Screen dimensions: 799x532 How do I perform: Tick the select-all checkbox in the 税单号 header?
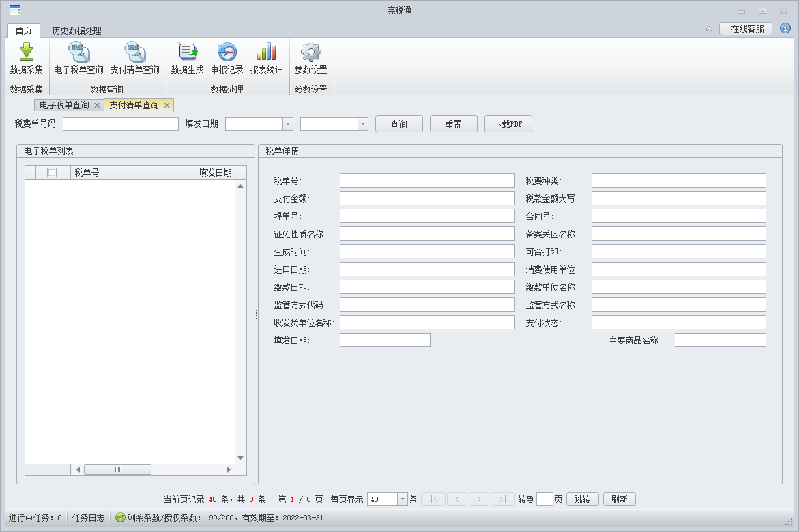click(x=52, y=173)
